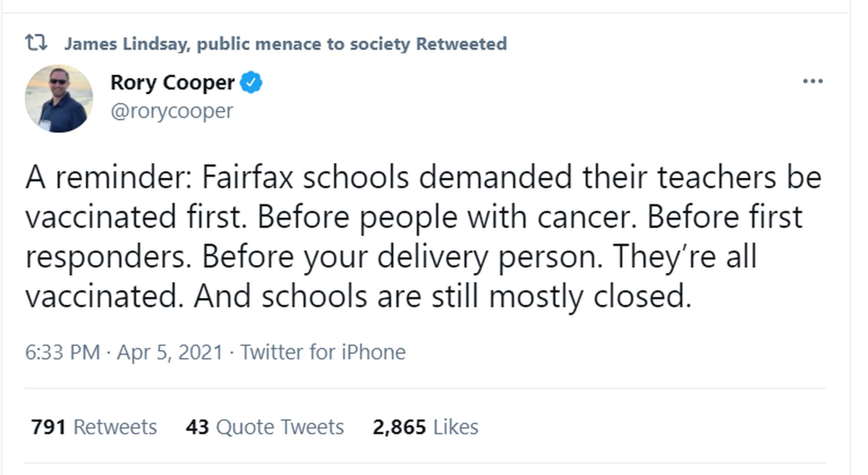This screenshot has width=868, height=475.
Task: Show the 2,865 Likes list
Action: coord(425,427)
